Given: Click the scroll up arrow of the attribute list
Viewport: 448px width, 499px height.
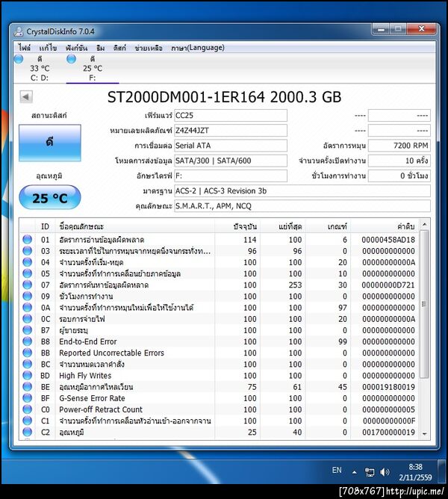Looking at the screenshot, I should click(x=424, y=224).
